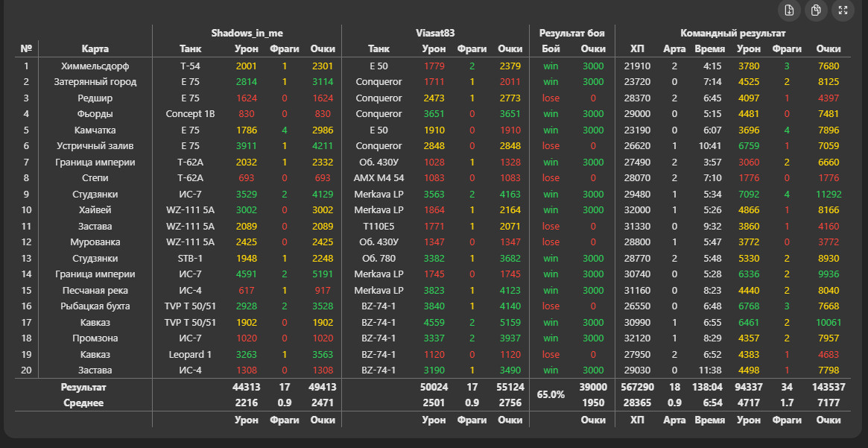Click the Командный результат group header

tap(733, 34)
